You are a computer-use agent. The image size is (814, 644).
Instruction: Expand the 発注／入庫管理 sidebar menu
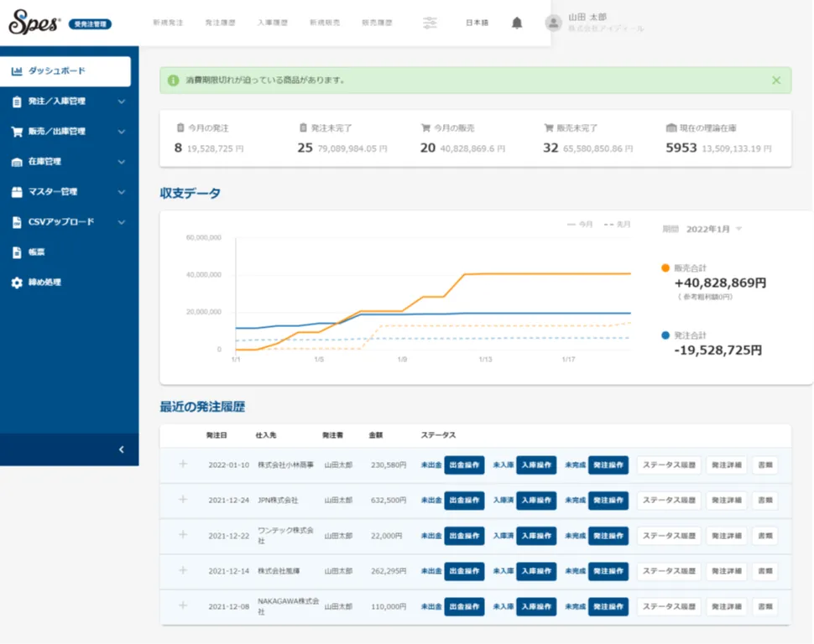pyautogui.click(x=121, y=101)
